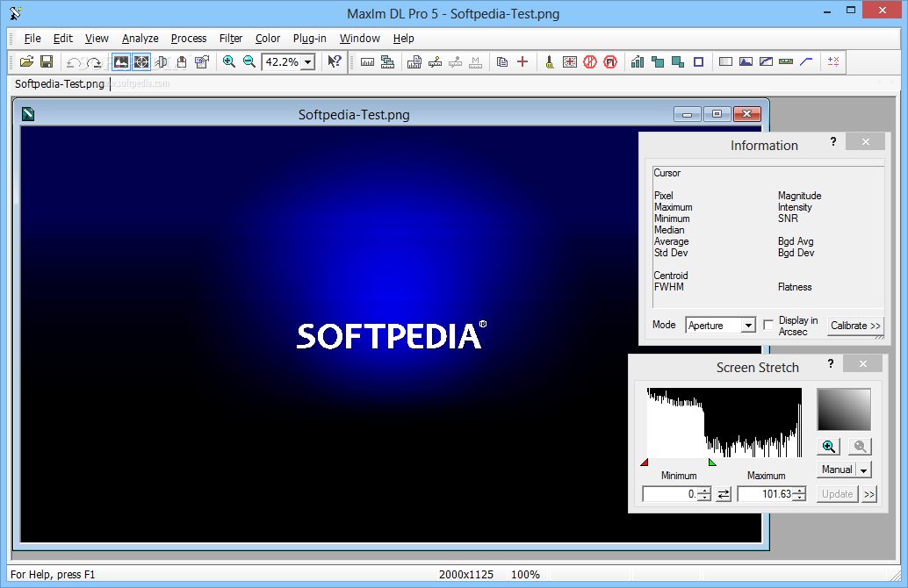Open the Edit menu

pyautogui.click(x=62, y=39)
